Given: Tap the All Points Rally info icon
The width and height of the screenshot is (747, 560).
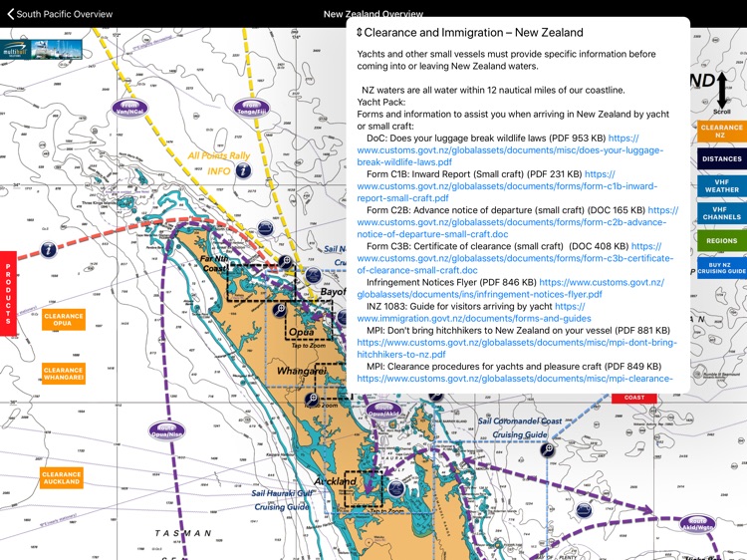Looking at the screenshot, I should (x=243, y=170).
